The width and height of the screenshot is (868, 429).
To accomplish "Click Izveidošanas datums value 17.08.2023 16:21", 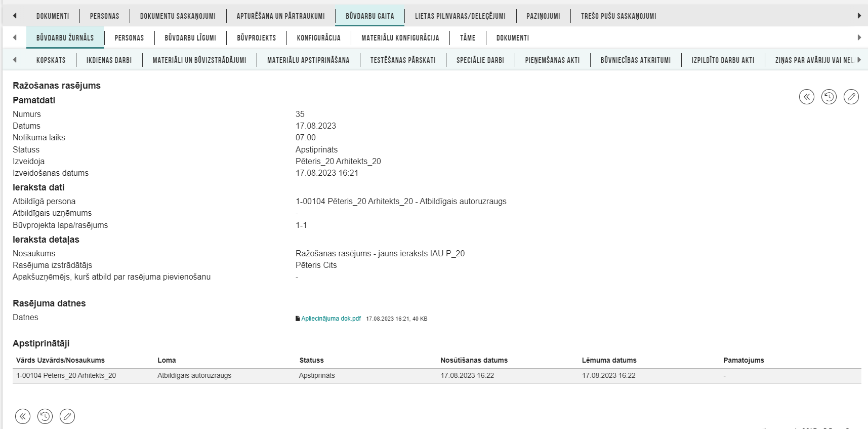I will click(x=327, y=173).
